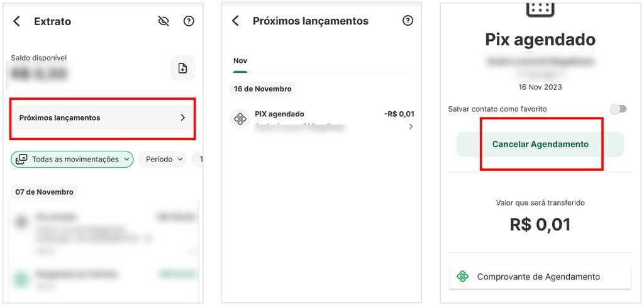Screen dimensions: 644x306
Task: Toggle Salvar contato como favorito switch
Action: click(x=618, y=109)
